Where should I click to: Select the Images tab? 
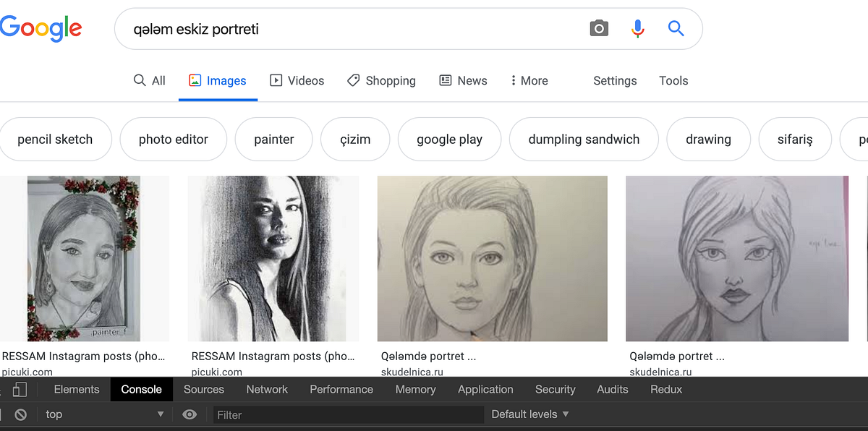tap(218, 81)
